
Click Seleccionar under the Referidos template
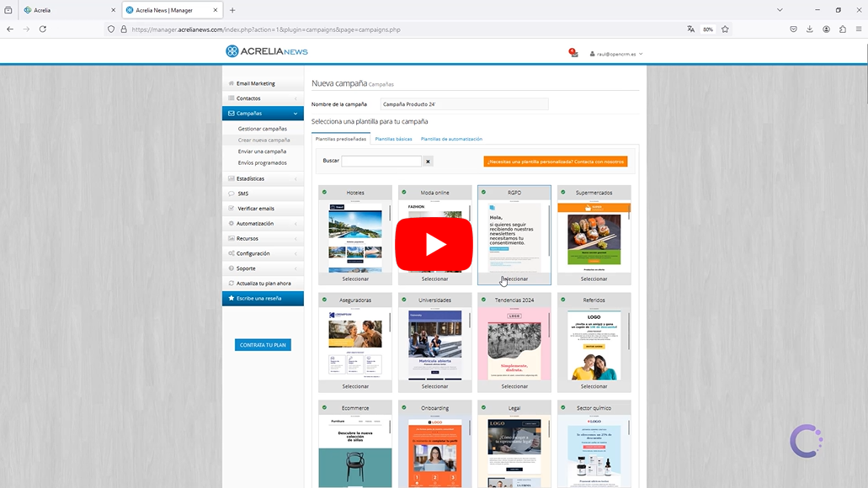[594, 386]
